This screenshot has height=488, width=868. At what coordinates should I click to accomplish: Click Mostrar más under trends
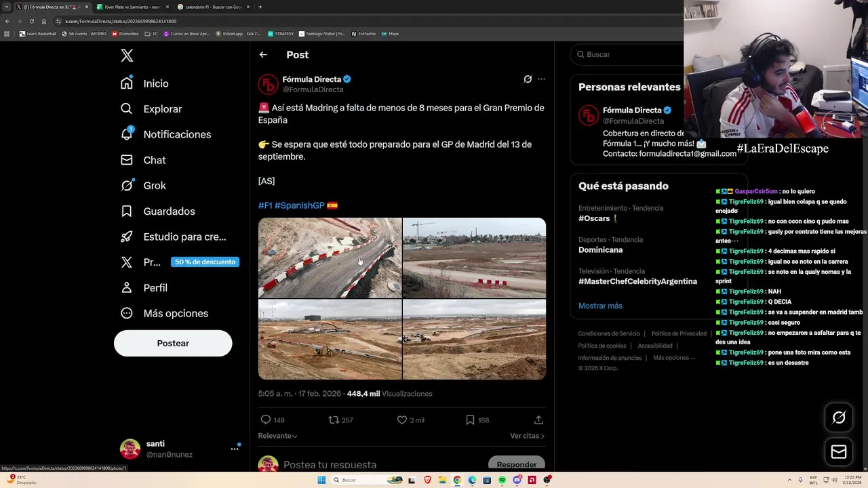pyautogui.click(x=600, y=306)
